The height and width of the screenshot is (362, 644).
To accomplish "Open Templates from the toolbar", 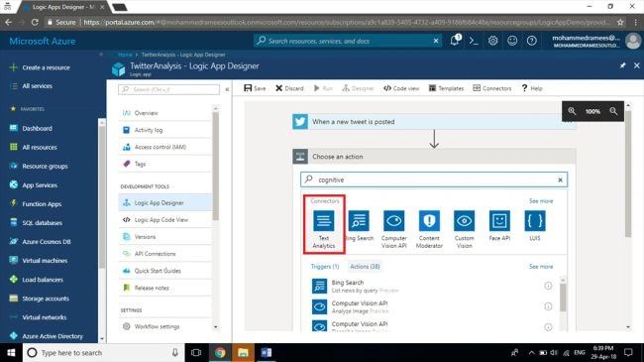I will (446, 88).
